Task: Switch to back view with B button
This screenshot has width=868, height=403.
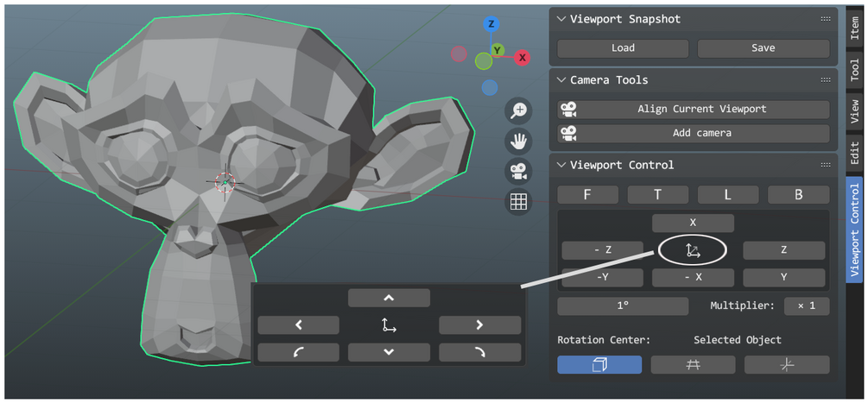Action: point(799,194)
